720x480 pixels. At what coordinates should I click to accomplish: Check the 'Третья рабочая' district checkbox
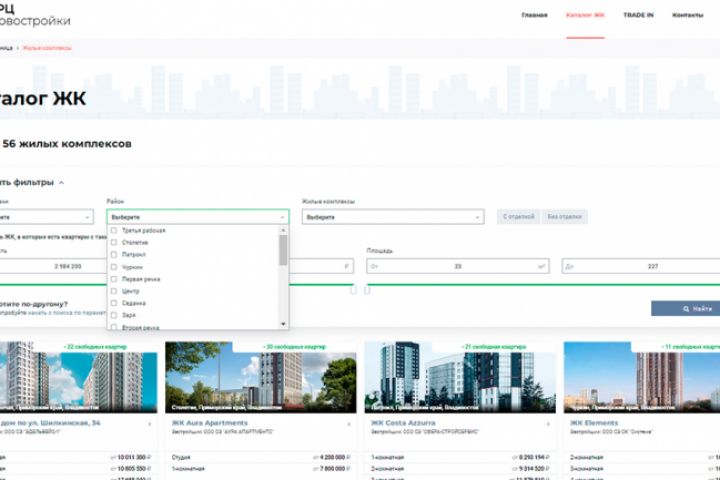[114, 231]
